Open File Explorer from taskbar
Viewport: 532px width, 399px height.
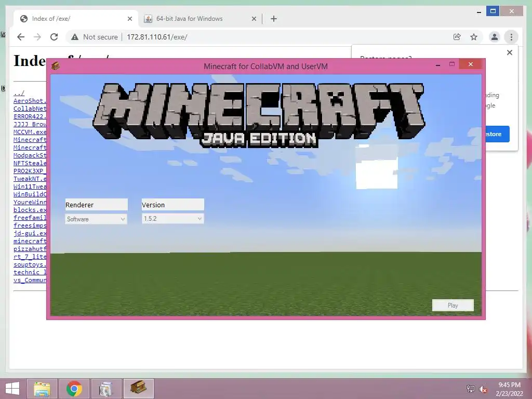(x=42, y=389)
